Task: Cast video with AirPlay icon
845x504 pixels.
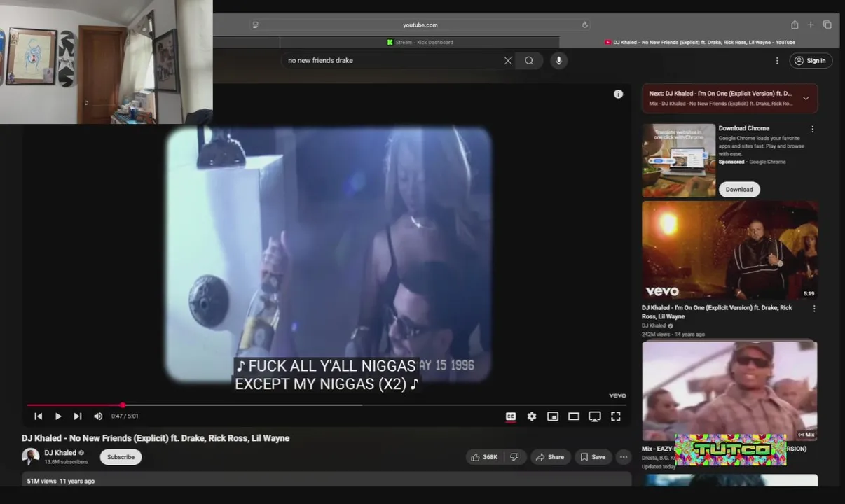Action: (595, 416)
